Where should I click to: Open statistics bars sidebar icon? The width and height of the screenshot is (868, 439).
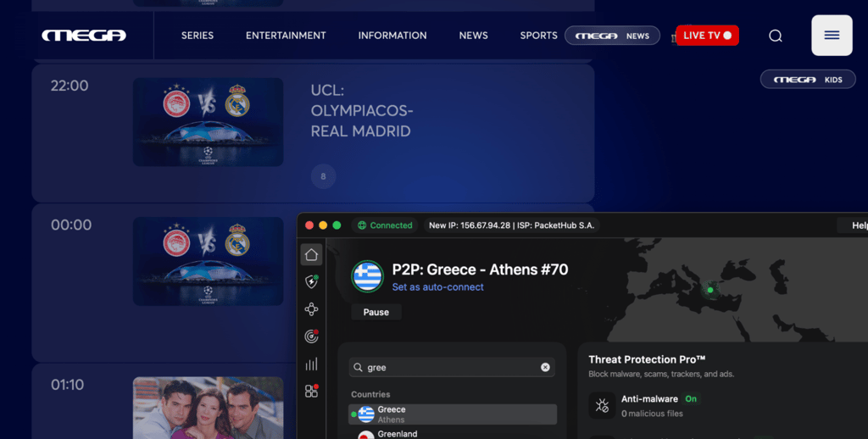311,364
